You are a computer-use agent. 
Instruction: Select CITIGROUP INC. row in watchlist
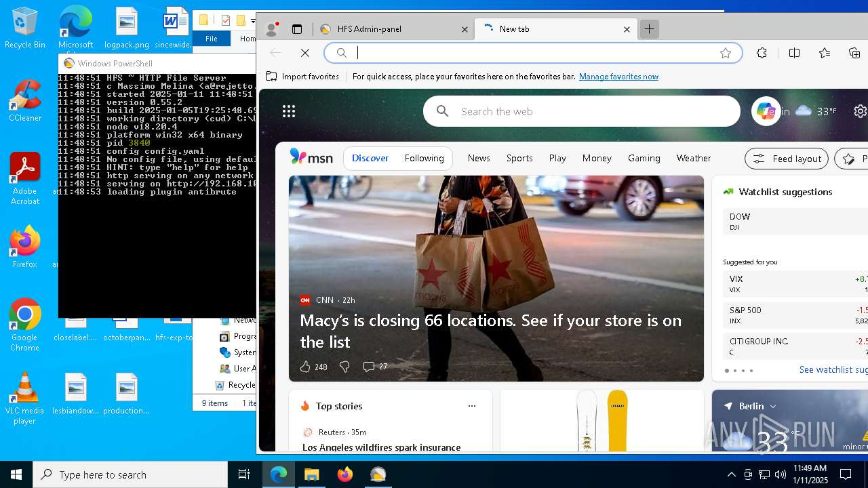coord(795,346)
